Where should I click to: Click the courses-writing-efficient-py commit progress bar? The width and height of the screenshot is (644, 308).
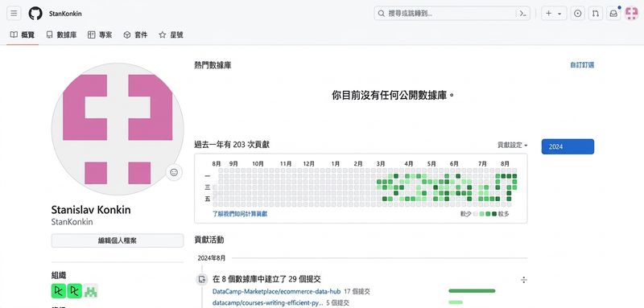pos(456,302)
